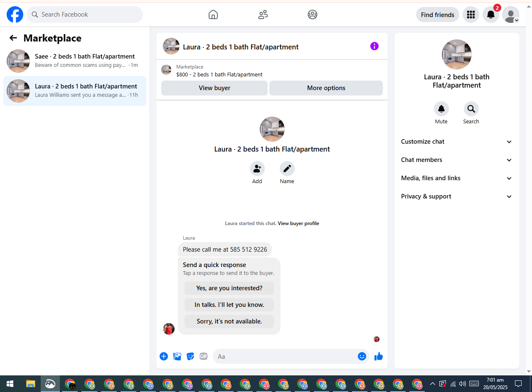Open the View buyer profile link
This screenshot has width=532, height=392.
pos(298,223)
